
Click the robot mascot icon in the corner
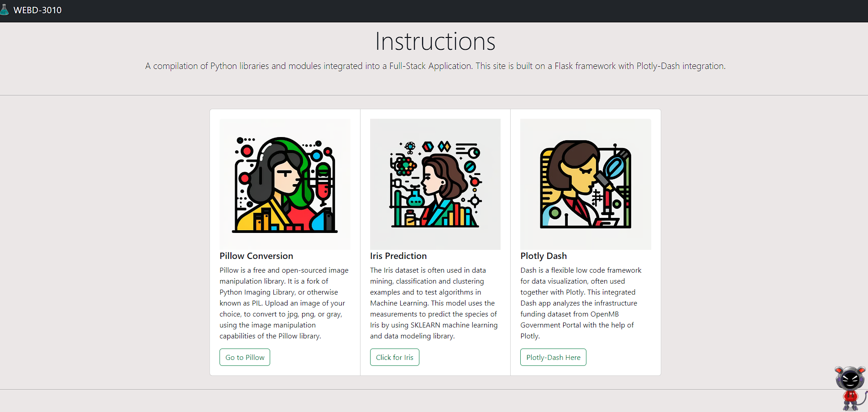point(850,387)
